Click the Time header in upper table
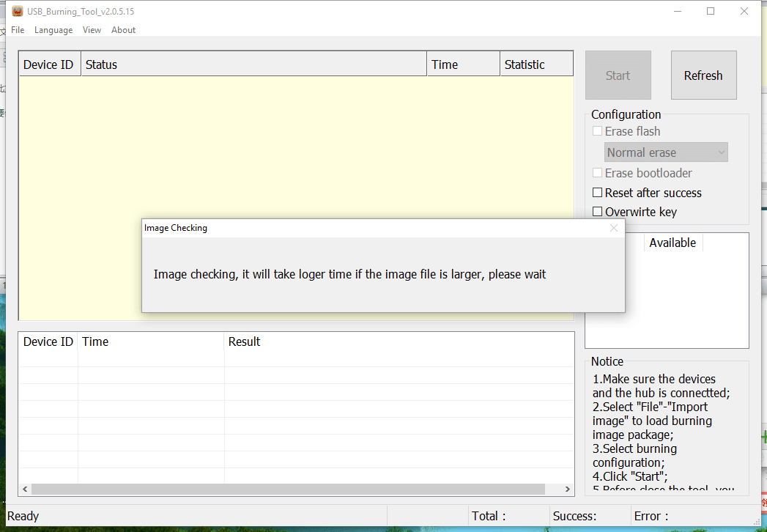 tap(463, 64)
